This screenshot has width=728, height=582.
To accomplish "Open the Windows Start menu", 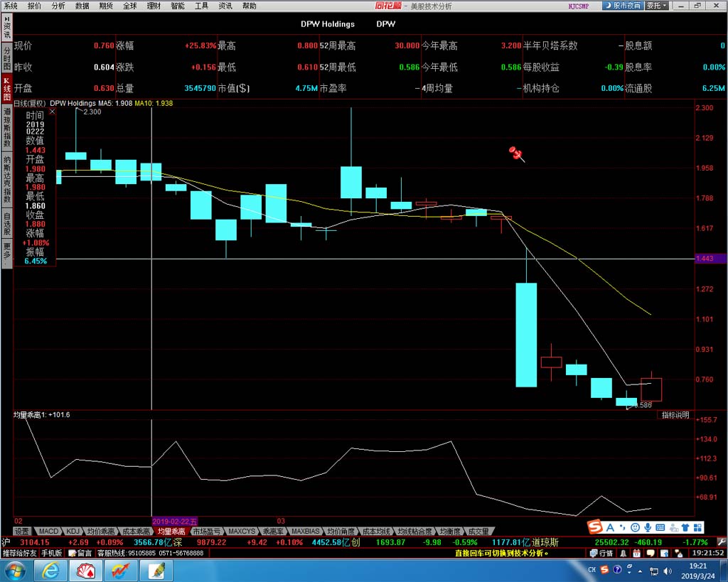I will tap(16, 571).
